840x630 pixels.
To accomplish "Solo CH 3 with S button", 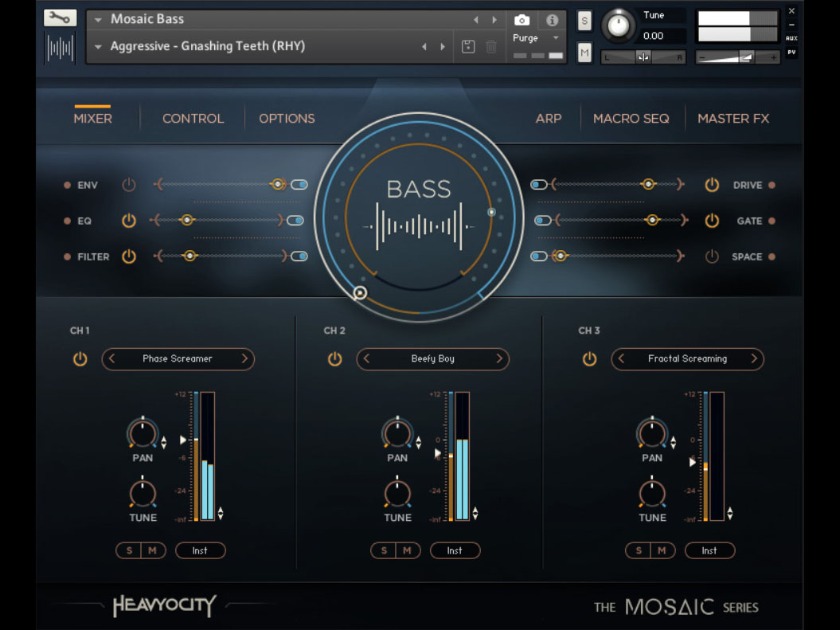I will click(639, 550).
